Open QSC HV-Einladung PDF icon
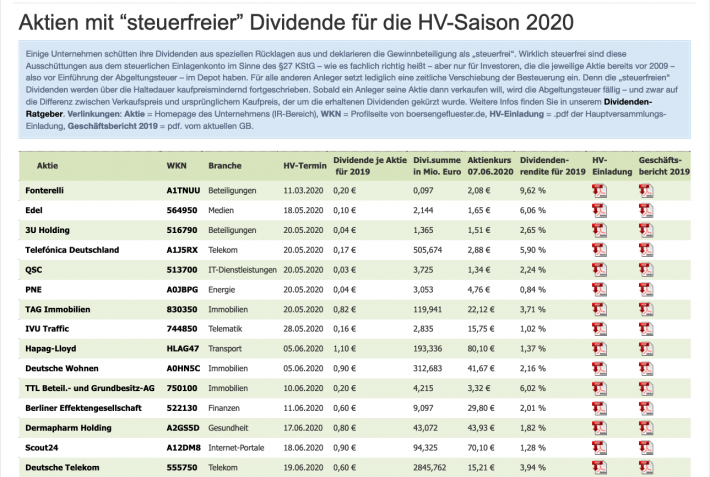This screenshot has height=477, width=710. click(599, 270)
